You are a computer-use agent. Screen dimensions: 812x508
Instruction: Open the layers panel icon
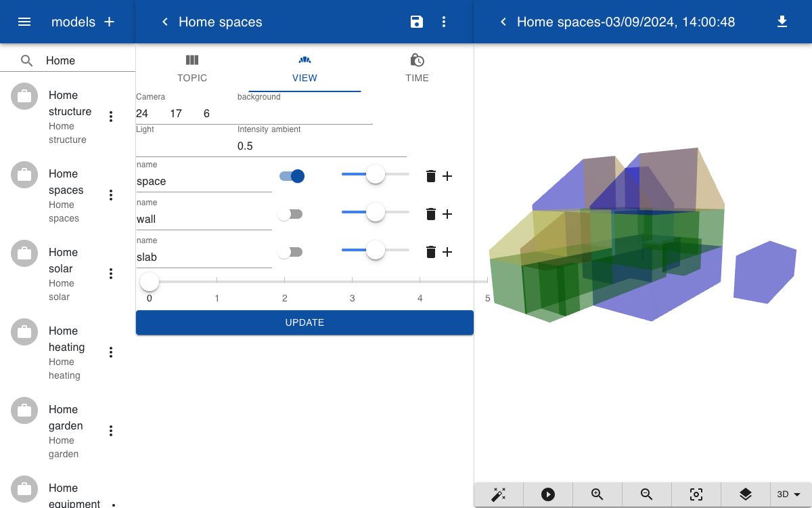[x=746, y=494]
